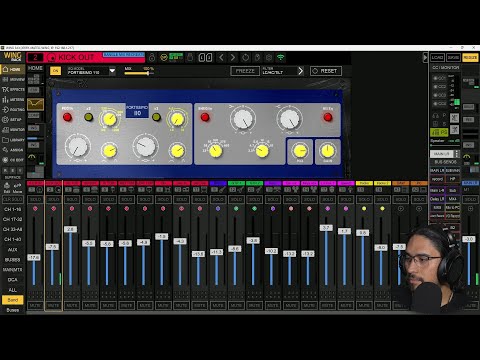Click the Move icon above CLR SOLO
Screen dimensions: 480x360
(x=17, y=188)
